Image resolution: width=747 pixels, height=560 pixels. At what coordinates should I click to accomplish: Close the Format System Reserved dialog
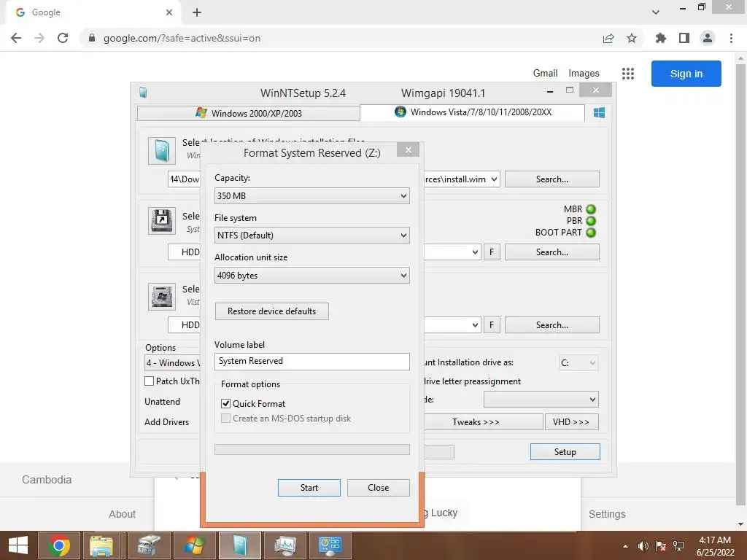click(x=408, y=149)
